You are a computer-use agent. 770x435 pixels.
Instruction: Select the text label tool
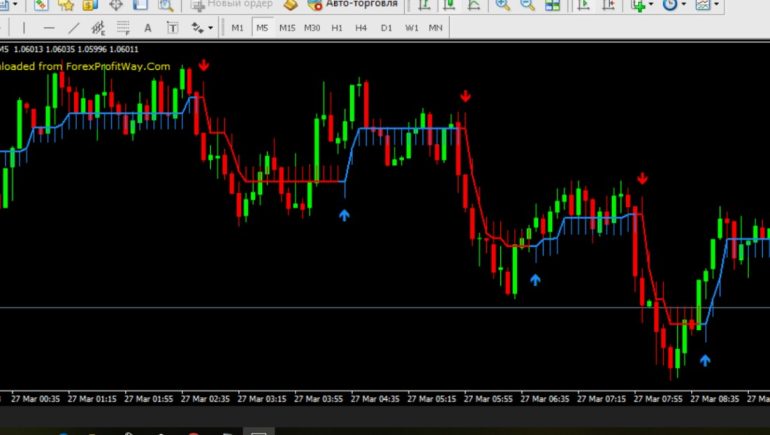click(x=172, y=28)
